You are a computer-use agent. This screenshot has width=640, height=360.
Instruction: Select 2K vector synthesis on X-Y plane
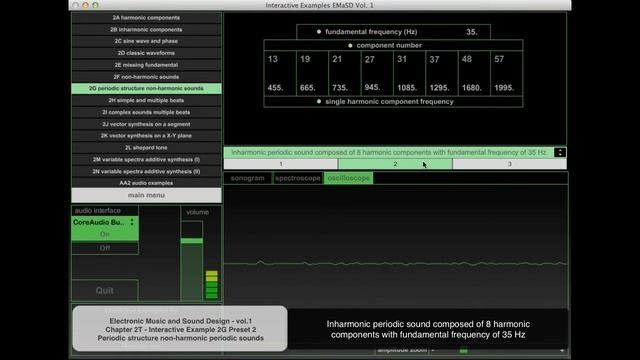[147, 136]
